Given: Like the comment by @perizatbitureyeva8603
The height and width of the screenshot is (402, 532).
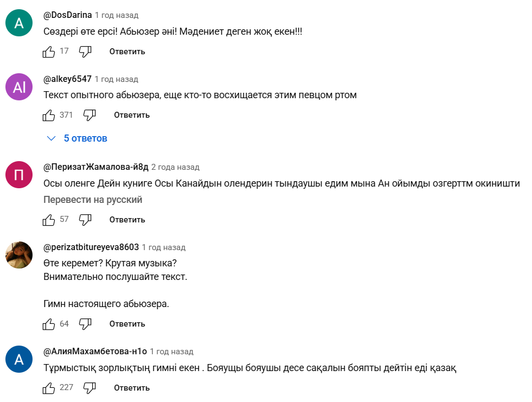Looking at the screenshot, I should [49, 324].
